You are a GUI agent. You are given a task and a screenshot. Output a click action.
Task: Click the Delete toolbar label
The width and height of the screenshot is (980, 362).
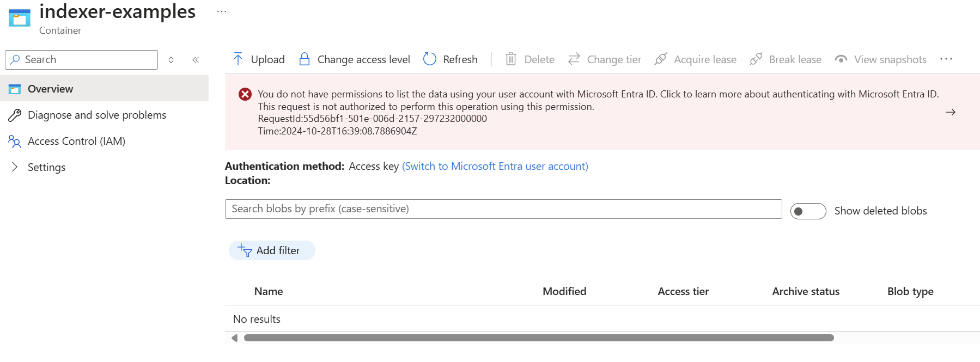point(539,59)
